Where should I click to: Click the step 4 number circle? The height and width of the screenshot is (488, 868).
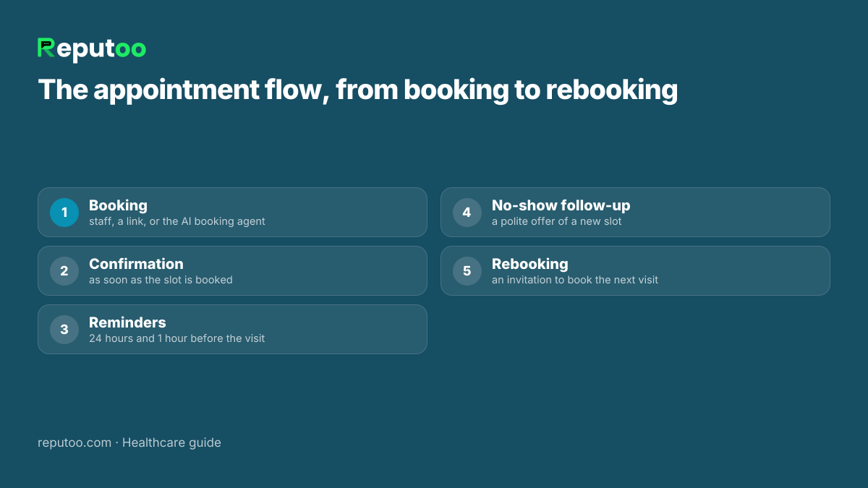(x=467, y=213)
